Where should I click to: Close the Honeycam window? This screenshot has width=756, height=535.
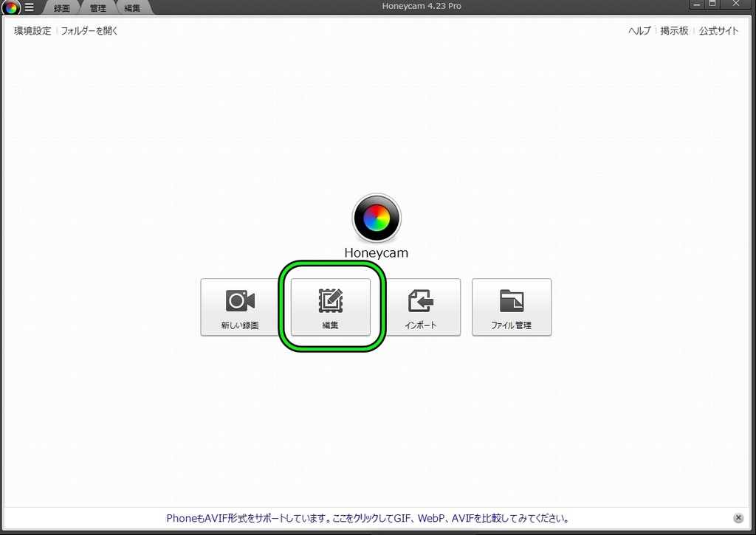[736, 4]
